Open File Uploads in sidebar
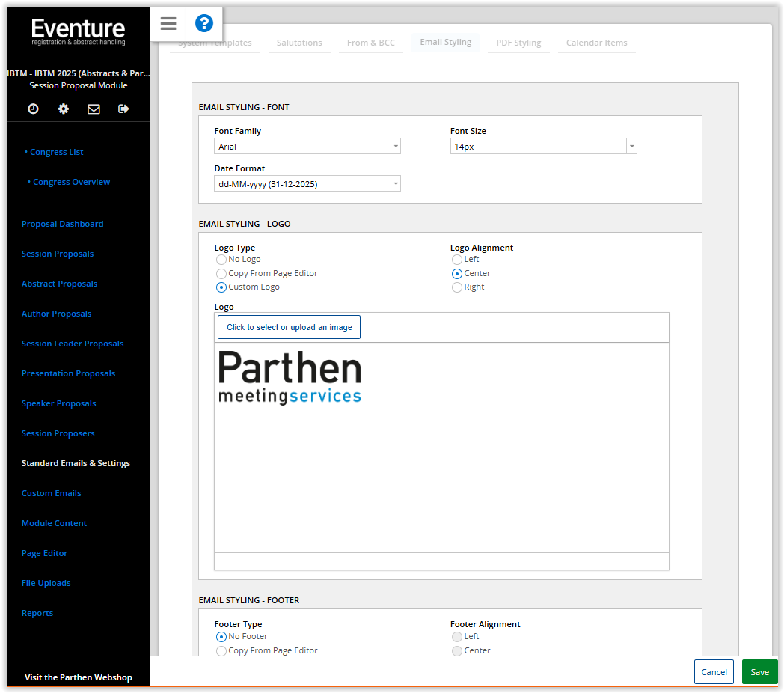This screenshot has height=693, width=784. pyautogui.click(x=46, y=584)
